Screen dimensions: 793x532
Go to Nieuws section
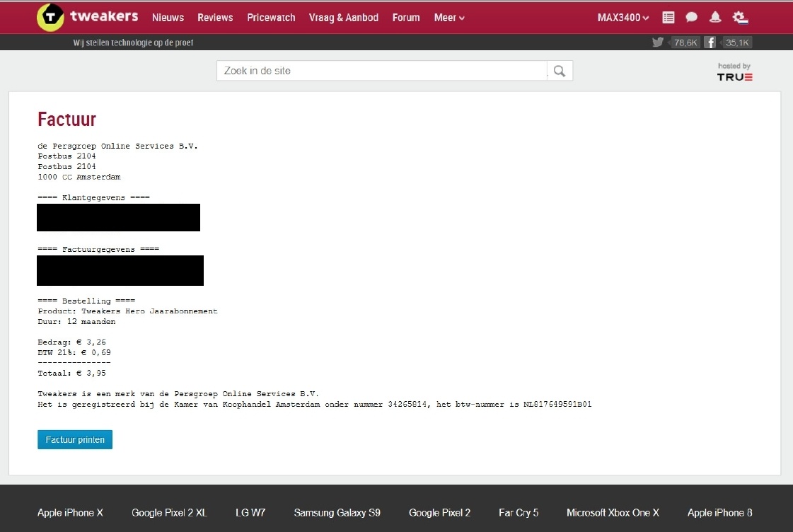[x=168, y=18]
